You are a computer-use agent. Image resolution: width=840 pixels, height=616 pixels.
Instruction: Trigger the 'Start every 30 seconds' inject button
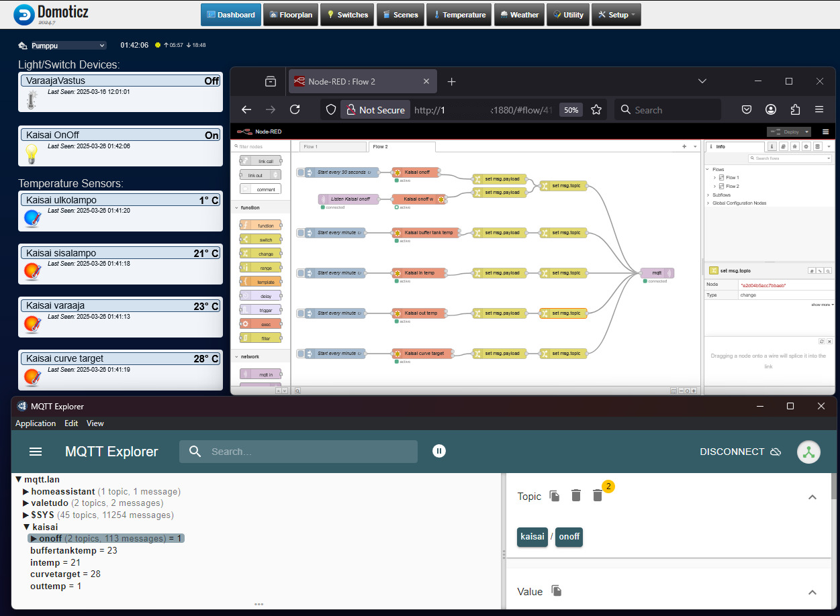tap(301, 172)
